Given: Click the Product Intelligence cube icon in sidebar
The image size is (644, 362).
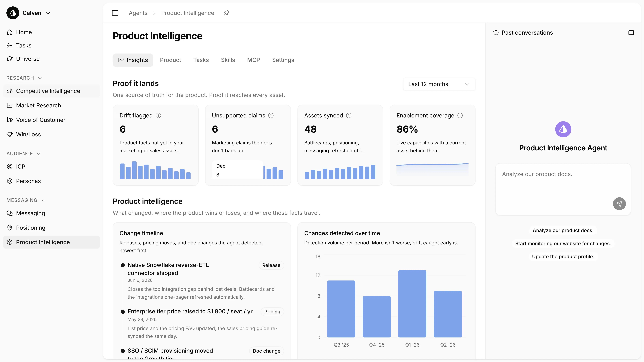Looking at the screenshot, I should coord(10,242).
